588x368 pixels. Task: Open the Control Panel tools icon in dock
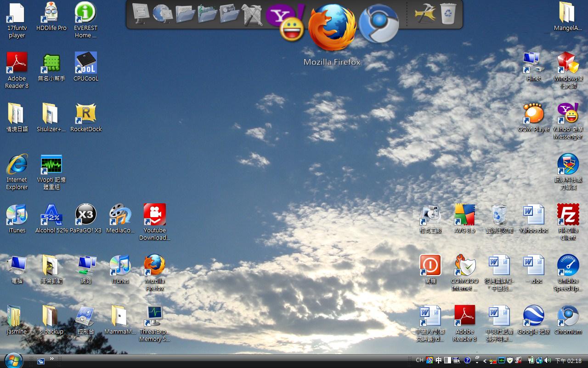tap(252, 14)
